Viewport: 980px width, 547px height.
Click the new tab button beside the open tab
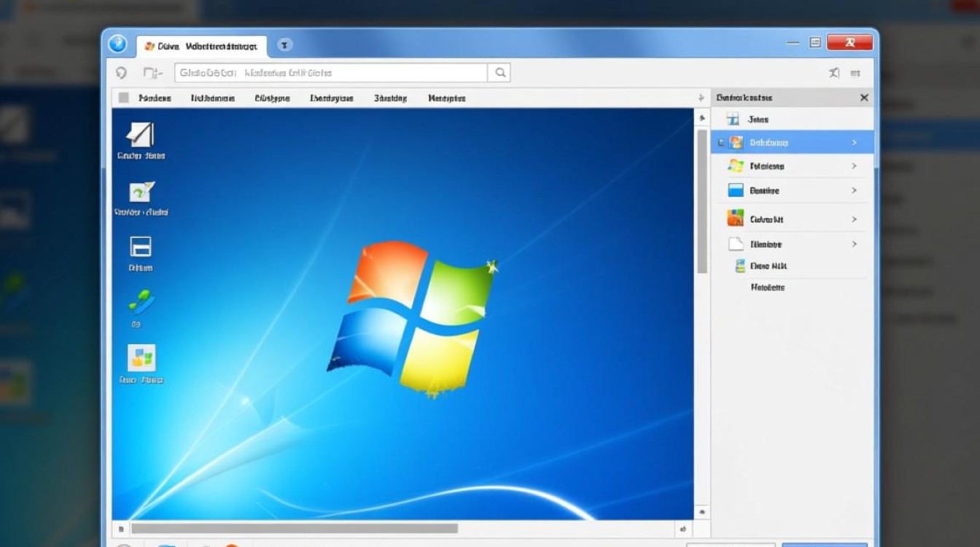(284, 45)
